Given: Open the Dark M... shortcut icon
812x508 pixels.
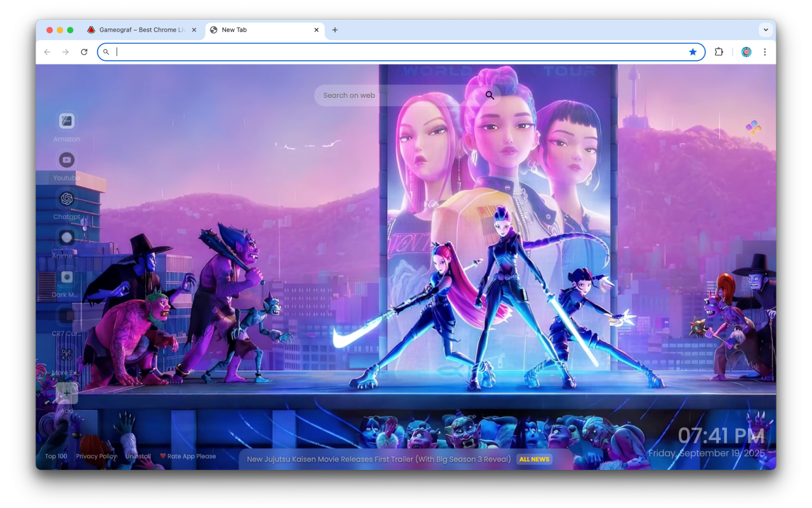Looking at the screenshot, I should [67, 277].
